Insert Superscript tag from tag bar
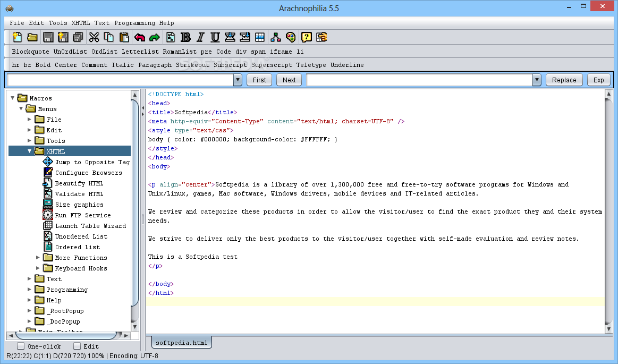This screenshot has width=618, height=364. pos(272,65)
